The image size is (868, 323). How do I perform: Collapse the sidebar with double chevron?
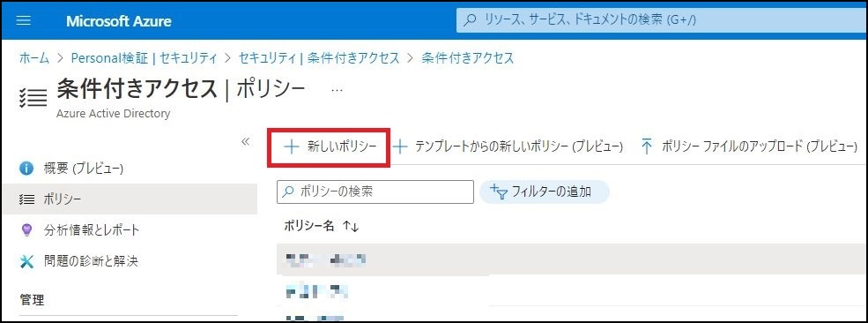[246, 142]
